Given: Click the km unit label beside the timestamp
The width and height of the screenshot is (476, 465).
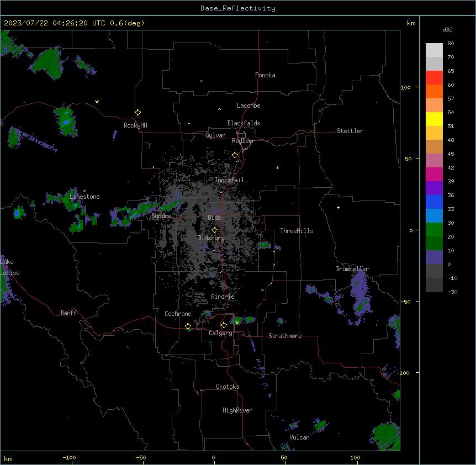Looking at the screenshot, I should 411,23.
